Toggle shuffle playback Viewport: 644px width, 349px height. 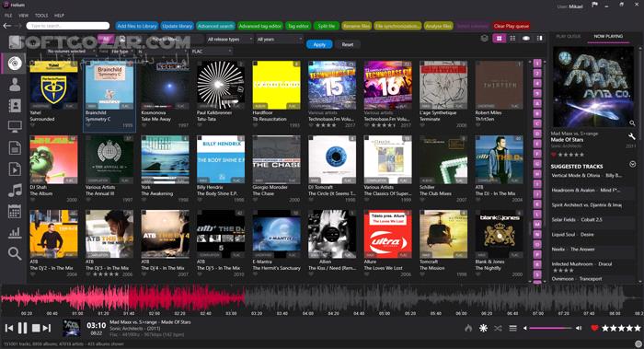[x=499, y=328]
